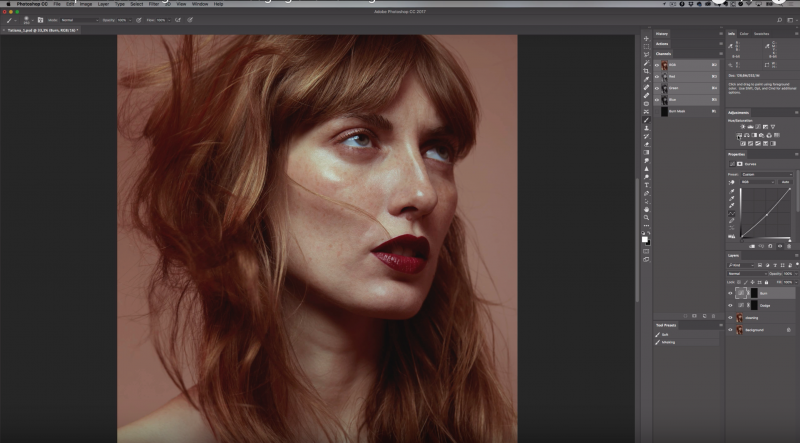The height and width of the screenshot is (443, 800).
Task: Open the layer blend mode dropdown
Action: (x=747, y=274)
